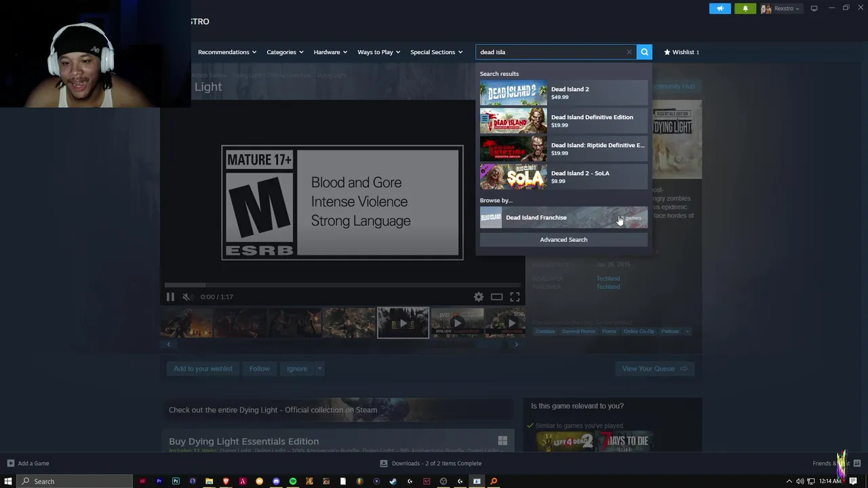The height and width of the screenshot is (488, 868).
Task: Open Adobe Premiere Pro from the taskbar
Action: tap(159, 481)
